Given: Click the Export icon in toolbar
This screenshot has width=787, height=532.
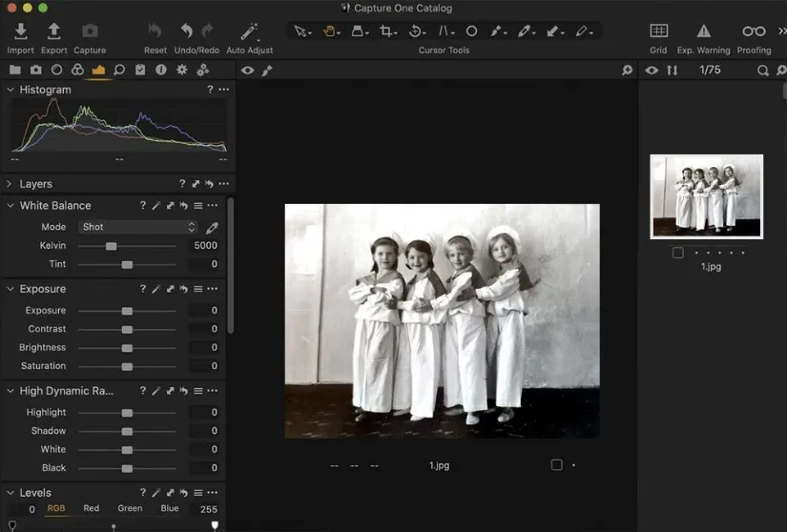Looking at the screenshot, I should pyautogui.click(x=54, y=31).
